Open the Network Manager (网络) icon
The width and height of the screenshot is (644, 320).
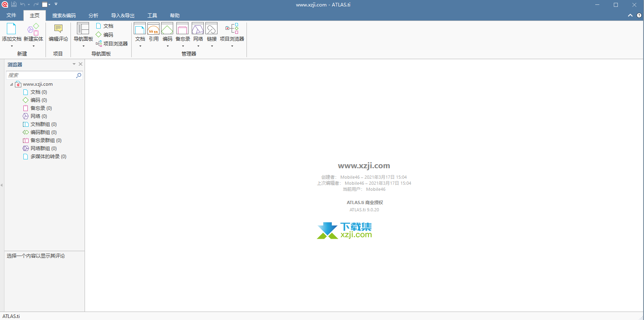pos(198,29)
